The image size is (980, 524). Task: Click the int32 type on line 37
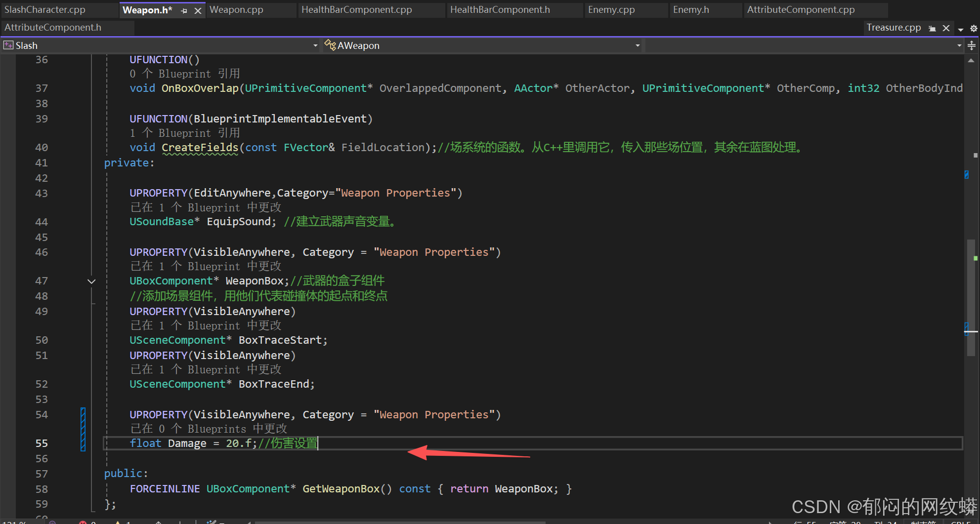[863, 88]
